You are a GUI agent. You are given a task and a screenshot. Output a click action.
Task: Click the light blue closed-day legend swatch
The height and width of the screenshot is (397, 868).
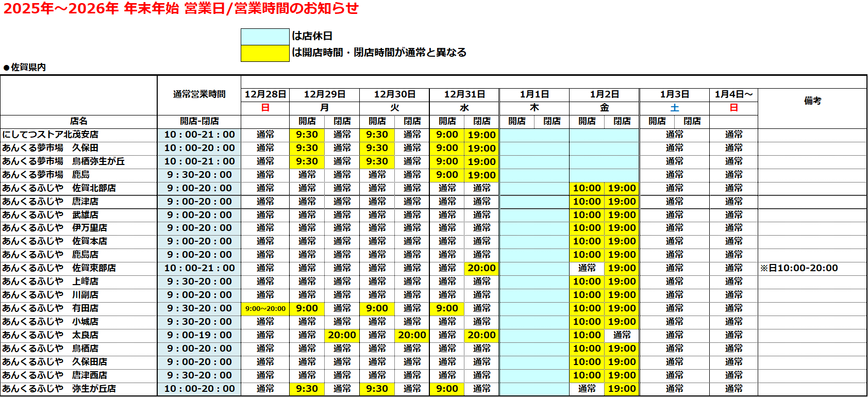[265, 37]
